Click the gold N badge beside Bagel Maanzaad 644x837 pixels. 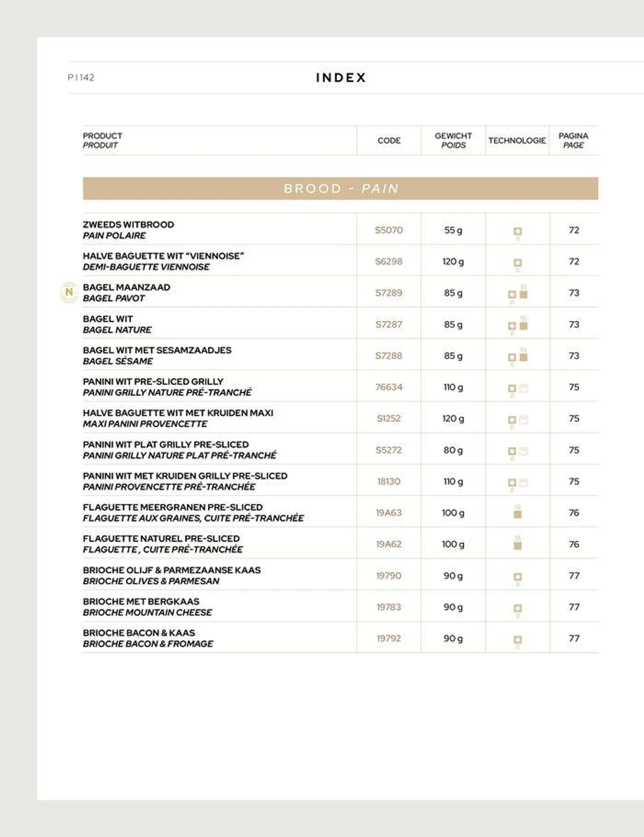coord(69,292)
